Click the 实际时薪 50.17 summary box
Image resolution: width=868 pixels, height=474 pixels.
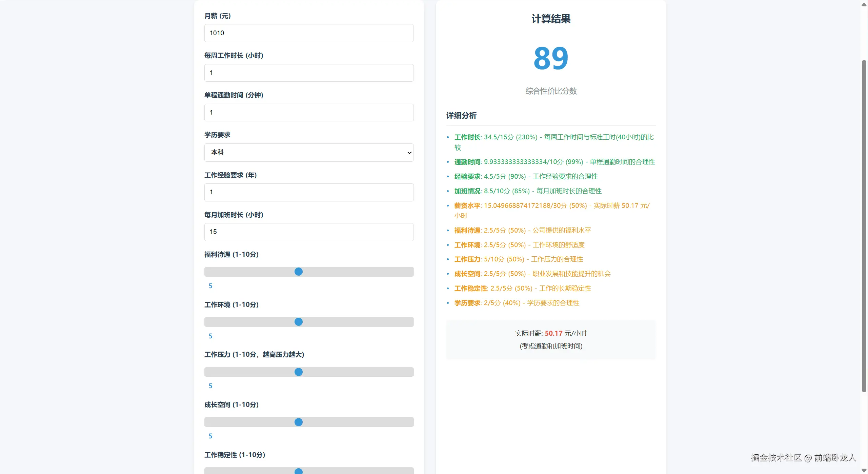pos(550,339)
